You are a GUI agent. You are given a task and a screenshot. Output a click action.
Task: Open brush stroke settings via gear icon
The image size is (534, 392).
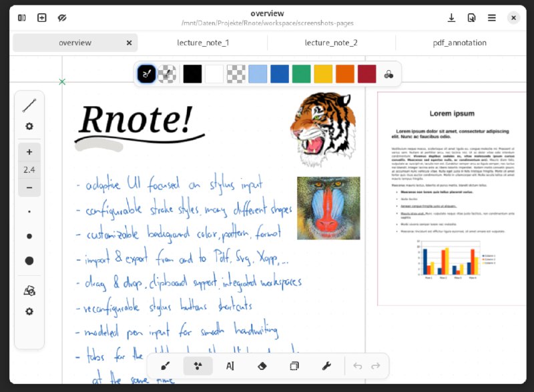pyautogui.click(x=29, y=126)
